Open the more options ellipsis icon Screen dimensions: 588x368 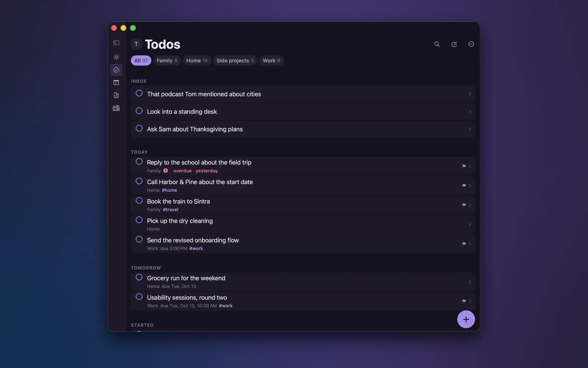[x=471, y=44]
